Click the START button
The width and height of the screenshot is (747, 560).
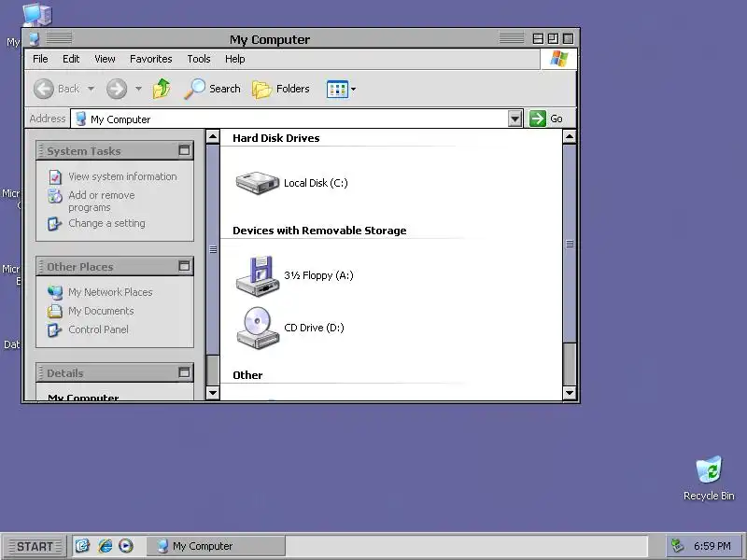pyautogui.click(x=35, y=546)
